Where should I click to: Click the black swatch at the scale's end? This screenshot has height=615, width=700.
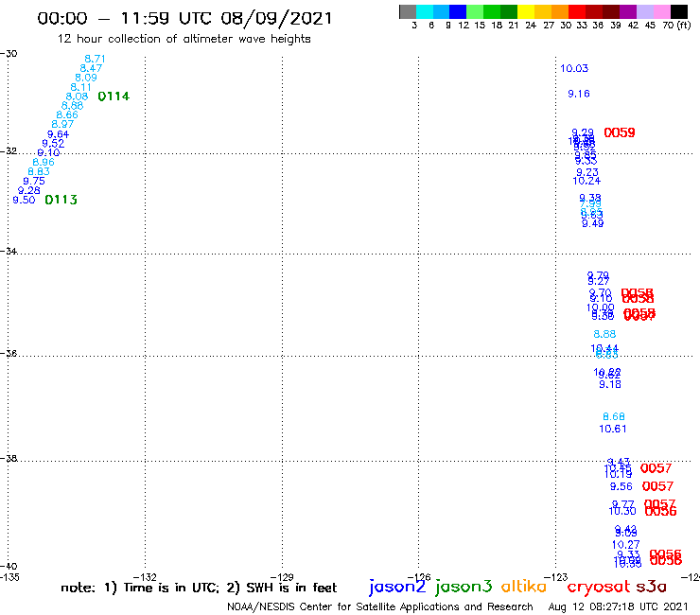point(679,11)
